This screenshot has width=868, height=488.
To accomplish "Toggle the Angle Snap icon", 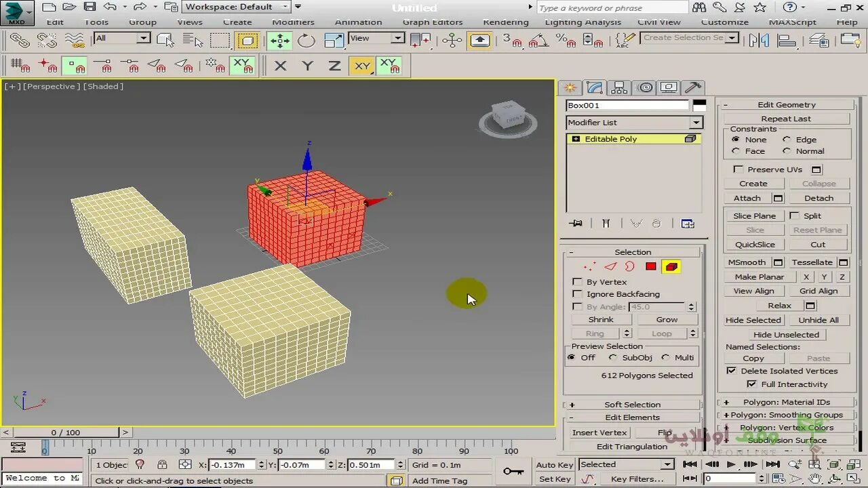I will click(538, 41).
